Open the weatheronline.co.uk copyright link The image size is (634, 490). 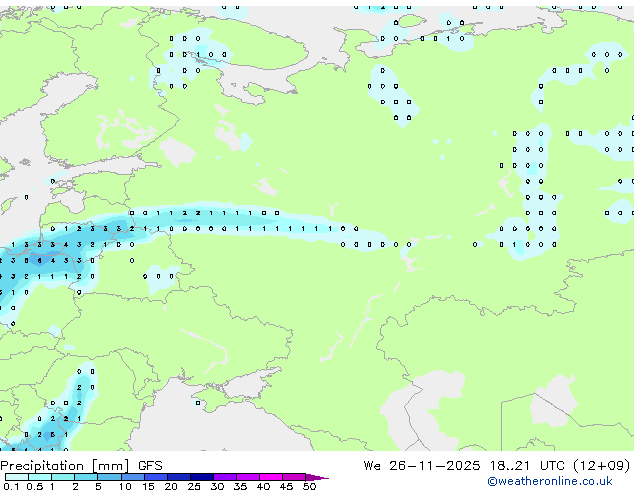coord(550,481)
